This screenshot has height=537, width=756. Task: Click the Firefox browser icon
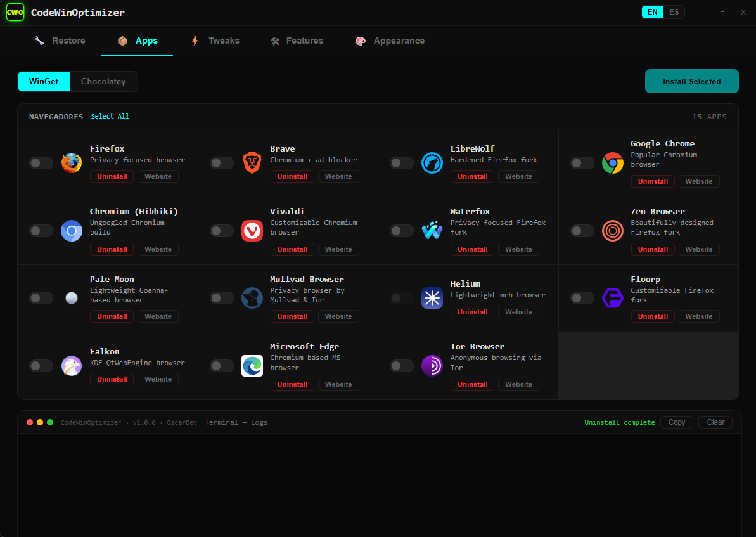point(72,162)
